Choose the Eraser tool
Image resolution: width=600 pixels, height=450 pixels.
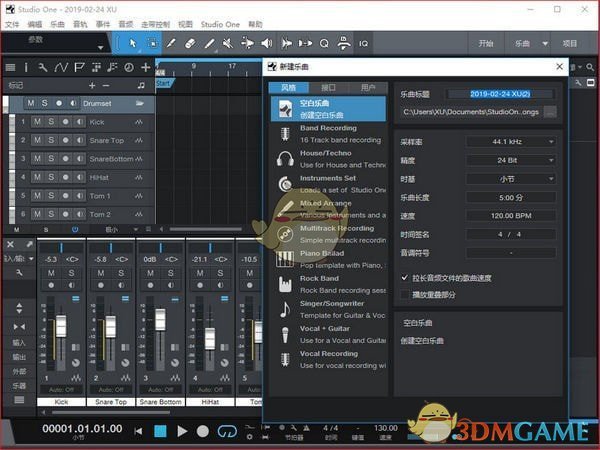pyautogui.click(x=190, y=43)
